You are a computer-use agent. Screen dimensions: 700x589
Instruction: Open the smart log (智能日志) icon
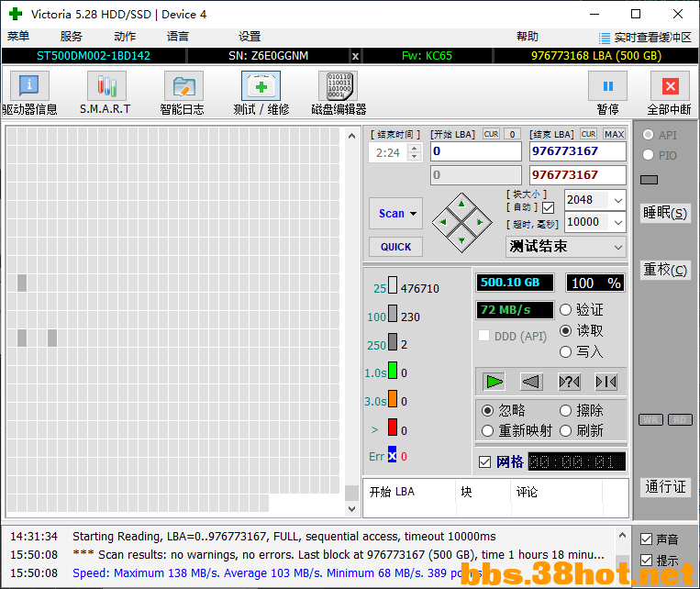(x=183, y=85)
